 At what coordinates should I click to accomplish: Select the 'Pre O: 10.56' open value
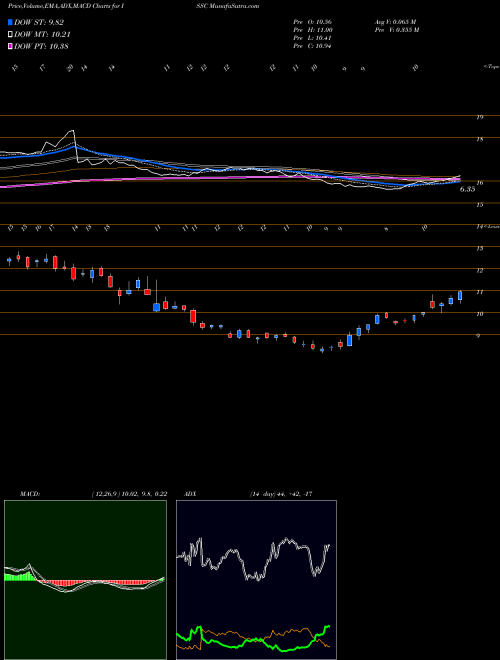pyautogui.click(x=313, y=22)
